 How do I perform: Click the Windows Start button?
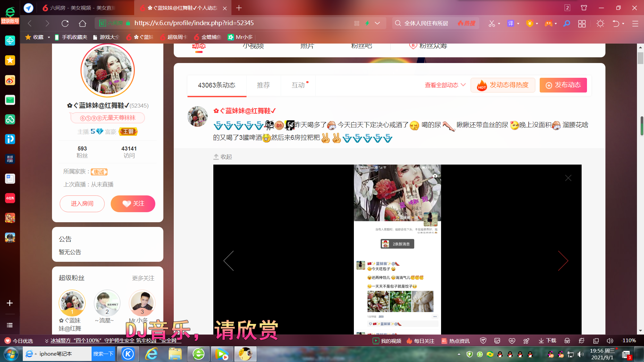11,354
